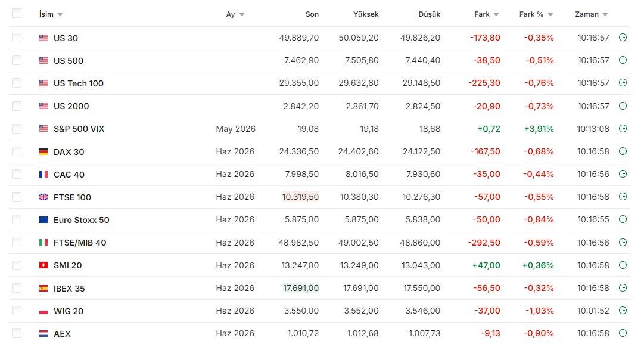
Task: Click the clock icon in US Tech 100 row
Action: [623, 83]
